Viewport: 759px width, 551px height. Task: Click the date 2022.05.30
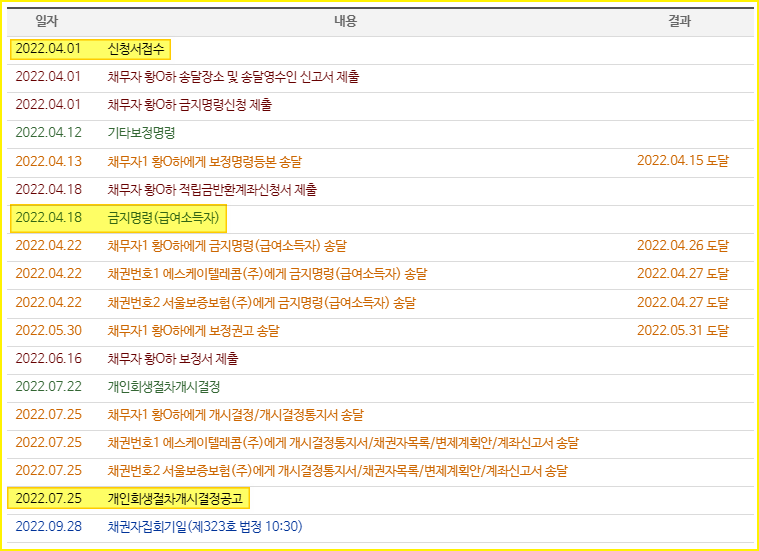[x=48, y=331]
